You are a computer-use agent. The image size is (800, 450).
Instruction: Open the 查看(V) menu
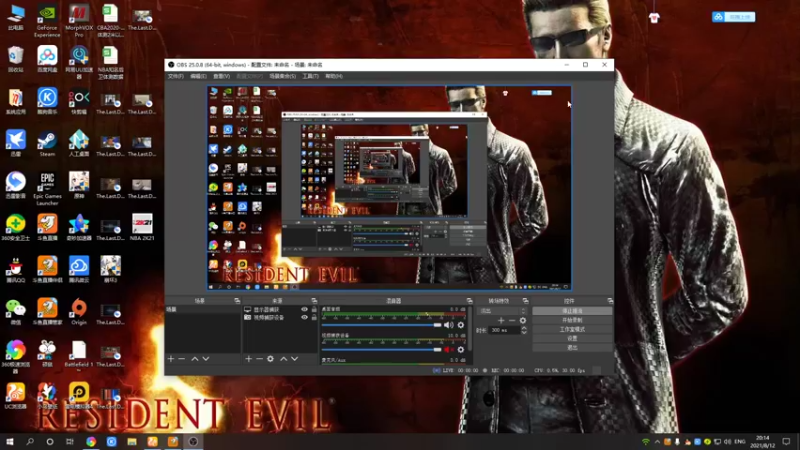tap(221, 76)
